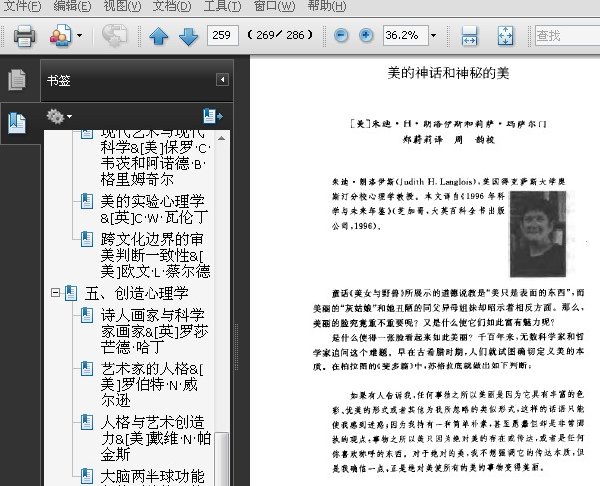Open the Pages thumbnail panel icon
The height and width of the screenshot is (486, 600).
coord(17,80)
